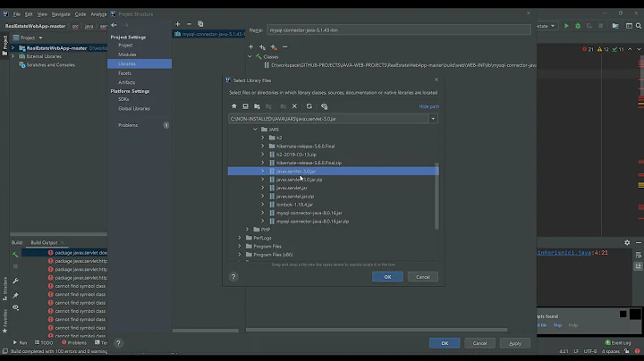Open the File menu
This screenshot has width=644, height=361.
[x=16, y=14]
